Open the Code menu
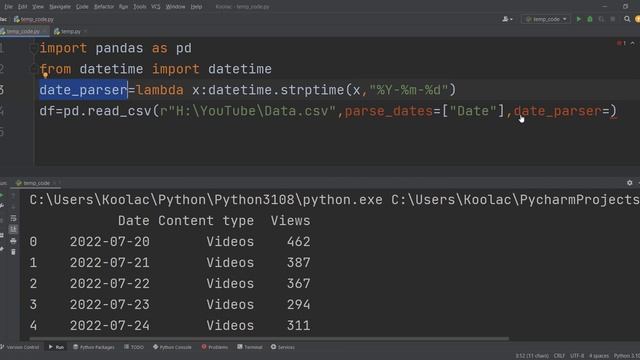Viewport: 640px width, 360px height. pyautogui.click(x=82, y=7)
